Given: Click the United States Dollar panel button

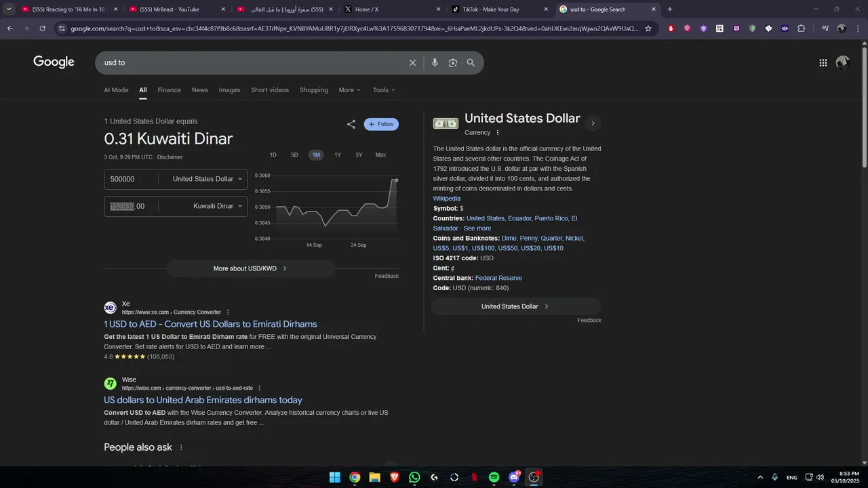Looking at the screenshot, I should pyautogui.click(x=516, y=306).
